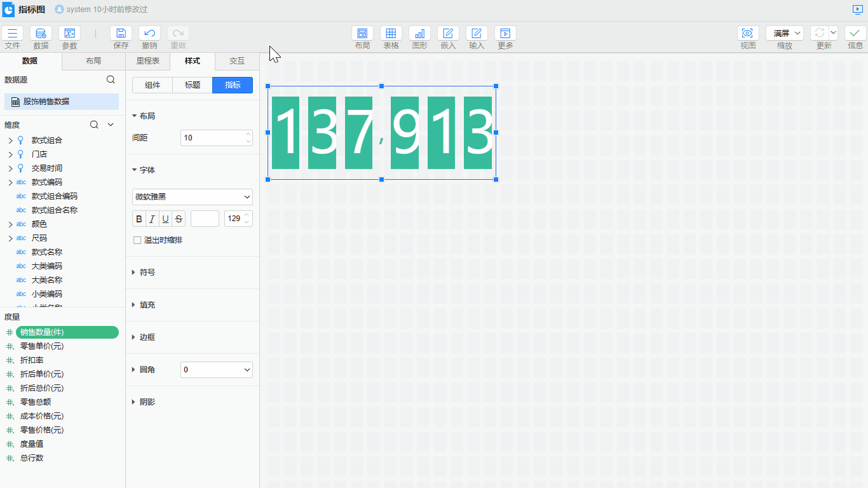The height and width of the screenshot is (488, 868).
Task: Click the Undo (撤销) icon
Action: tap(149, 34)
